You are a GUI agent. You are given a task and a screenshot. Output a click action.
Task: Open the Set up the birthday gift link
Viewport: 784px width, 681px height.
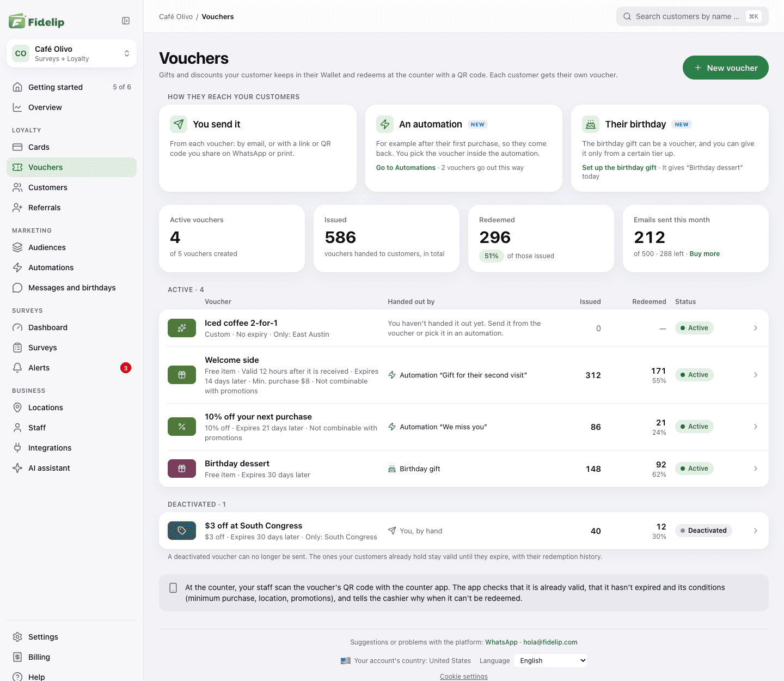tap(619, 168)
